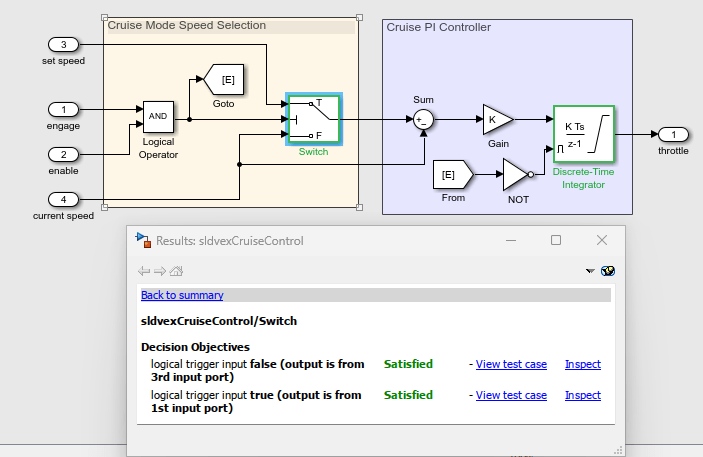
Task: Select the throttle outport block
Action: 673,134
